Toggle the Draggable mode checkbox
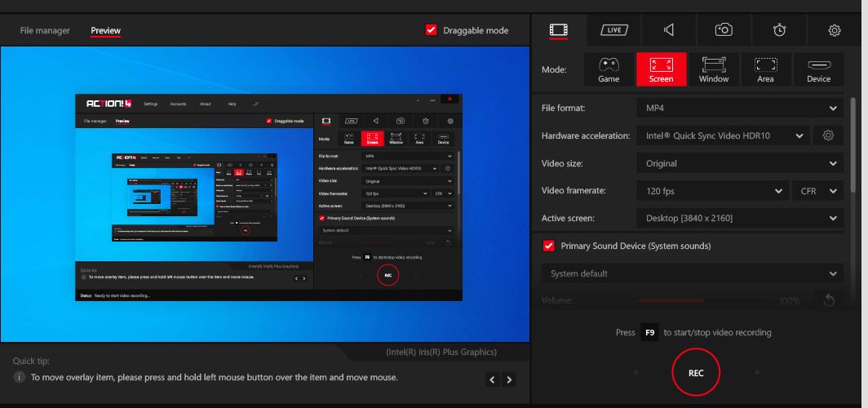 [x=432, y=30]
